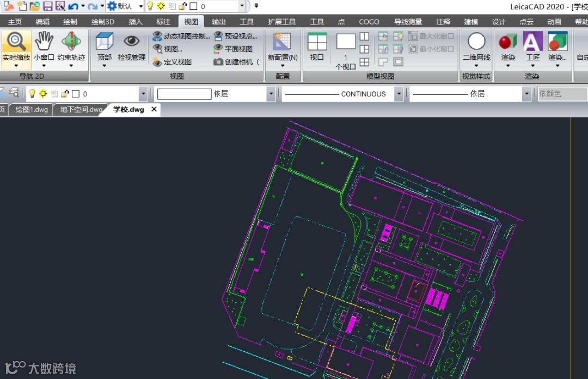Open the 绘制3D ribbon tab
This screenshot has width=588, height=379.
pos(103,22)
